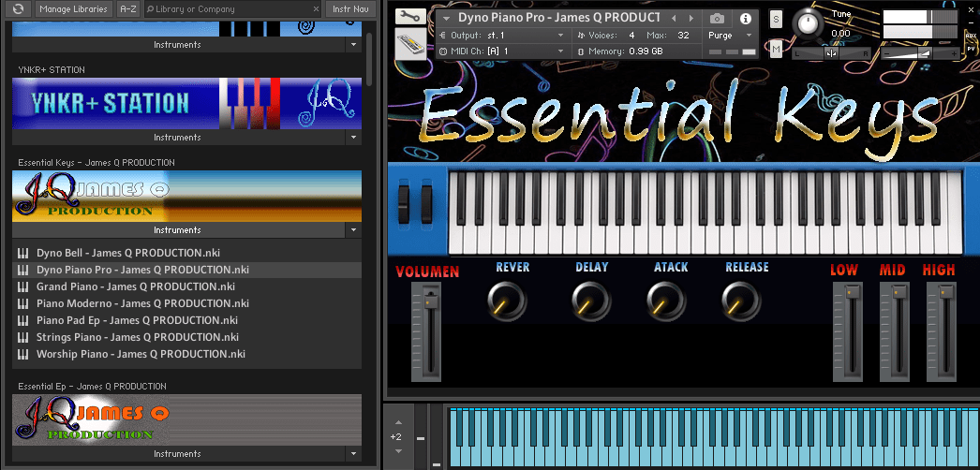The image size is (980, 470).
Task: Toggle the Instr Nav panel
Action: tap(350, 8)
